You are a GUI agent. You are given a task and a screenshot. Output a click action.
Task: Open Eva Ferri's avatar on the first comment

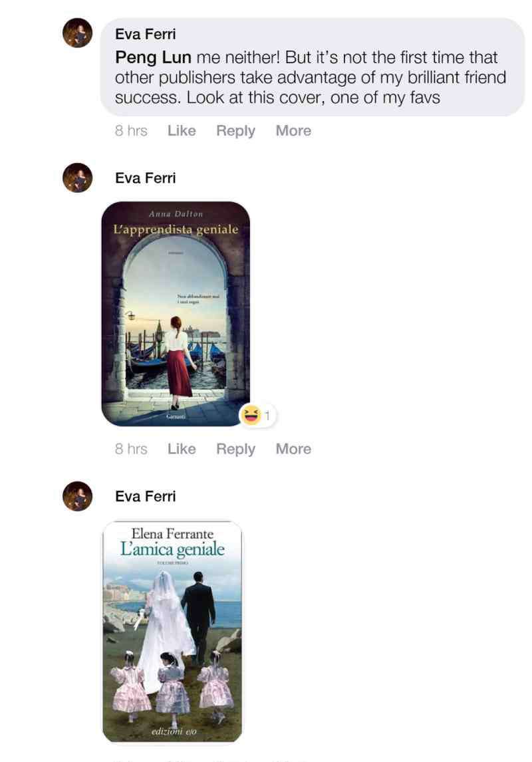pos(77,33)
